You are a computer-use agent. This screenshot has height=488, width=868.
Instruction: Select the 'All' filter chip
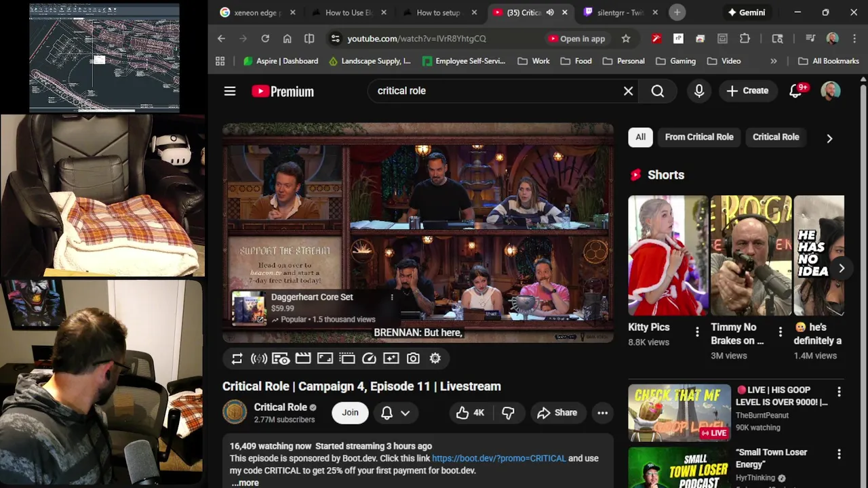640,137
